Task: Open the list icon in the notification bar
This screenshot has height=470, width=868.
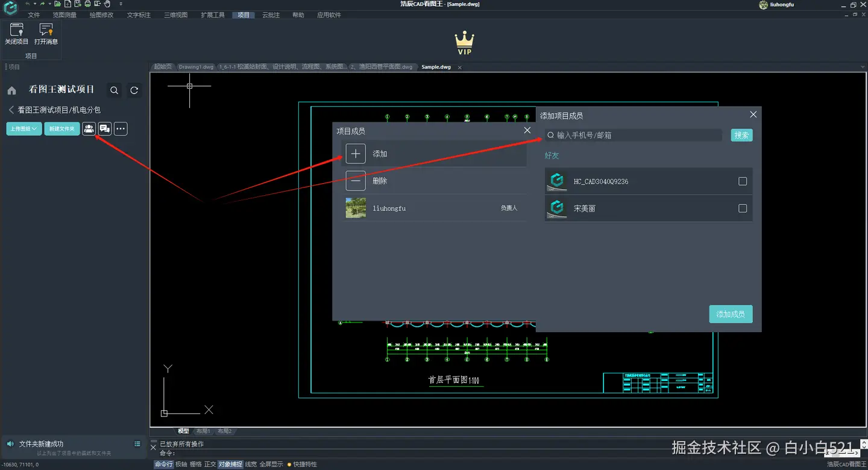Action: (x=138, y=444)
